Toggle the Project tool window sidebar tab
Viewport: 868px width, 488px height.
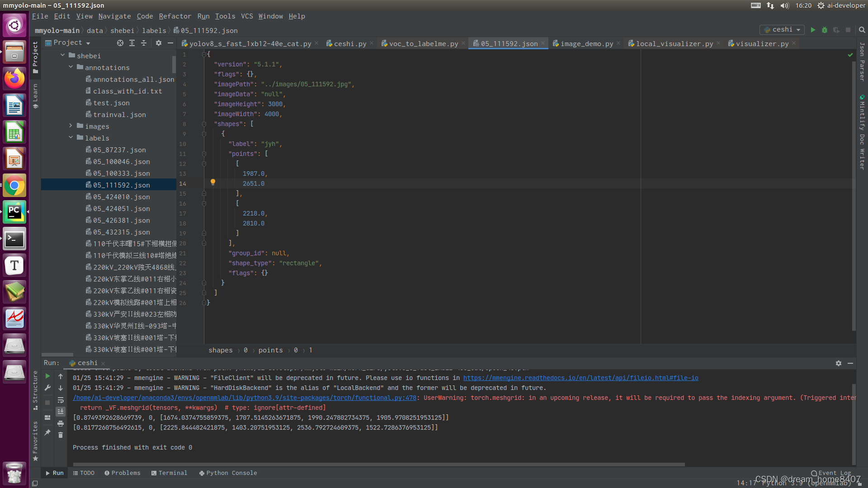[36, 58]
